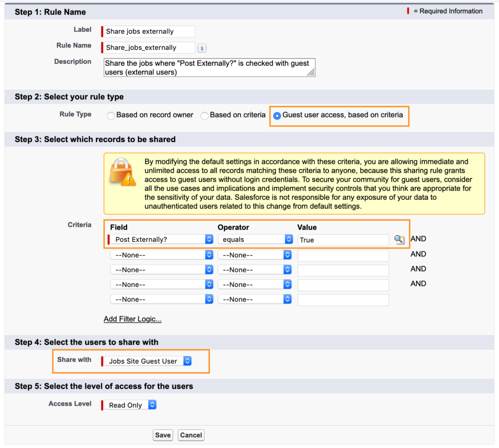Choose Guest user access, based on criteria

[277, 116]
